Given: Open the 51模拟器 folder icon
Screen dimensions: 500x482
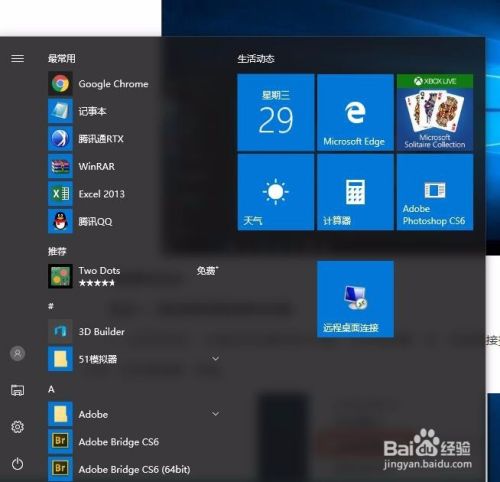Looking at the screenshot, I should tap(60, 359).
